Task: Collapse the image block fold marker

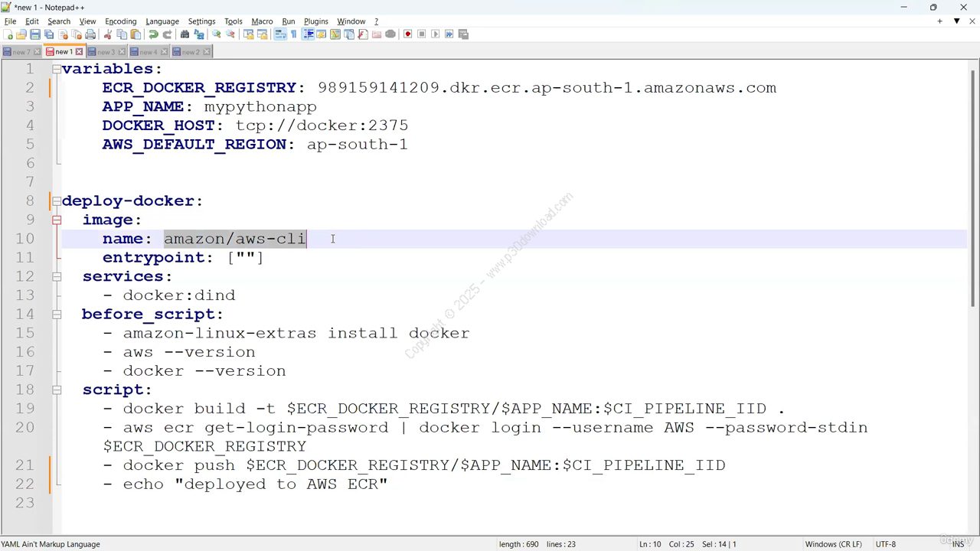Action: coord(57,220)
